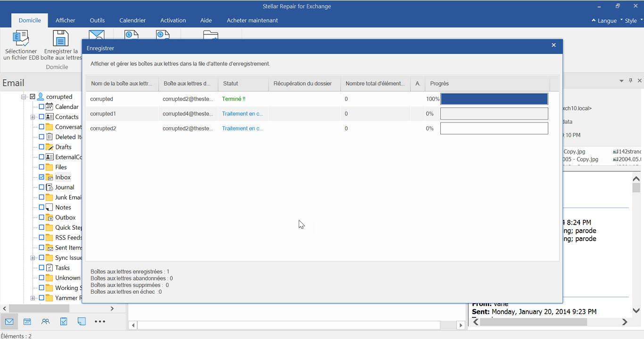This screenshot has height=339, width=644.
Task: Open the Contacts people icon in bottom bar
Action: coord(45,322)
